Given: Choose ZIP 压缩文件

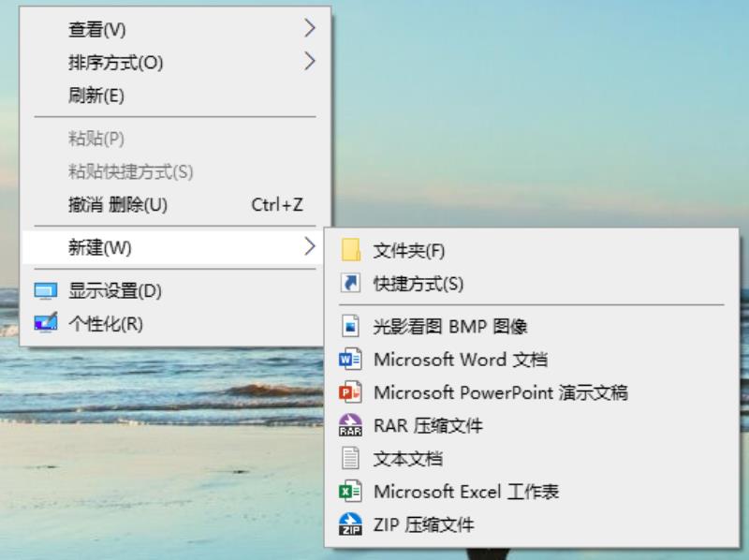Looking at the screenshot, I should point(532,524).
